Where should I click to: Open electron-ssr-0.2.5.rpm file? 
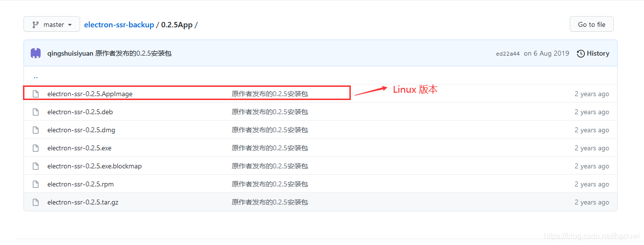[81, 184]
